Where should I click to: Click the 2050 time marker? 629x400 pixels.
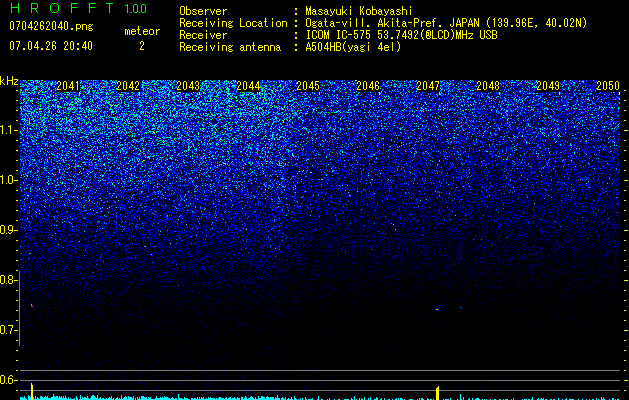(608, 86)
